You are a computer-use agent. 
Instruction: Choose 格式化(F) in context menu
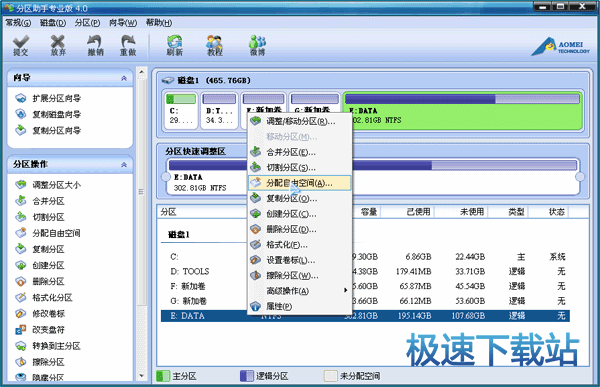(300, 245)
